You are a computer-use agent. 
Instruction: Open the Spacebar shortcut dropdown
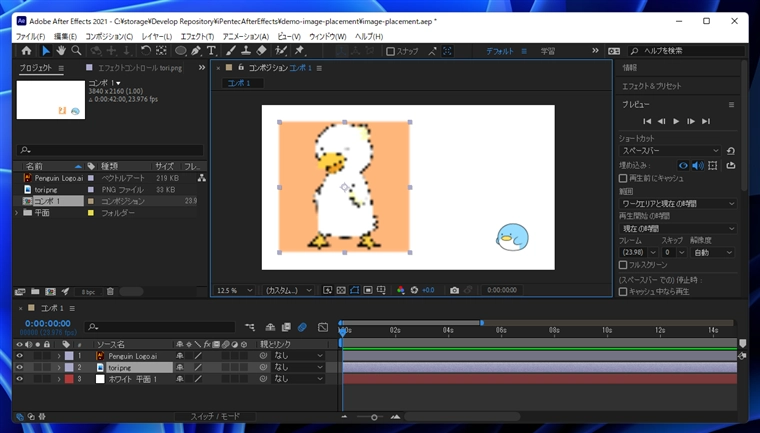click(670, 151)
